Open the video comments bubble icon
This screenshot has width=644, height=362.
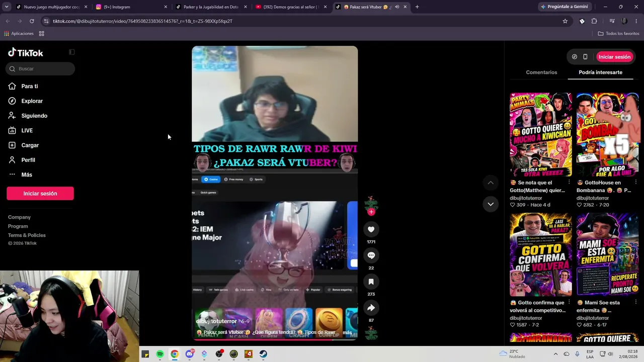coord(371,255)
